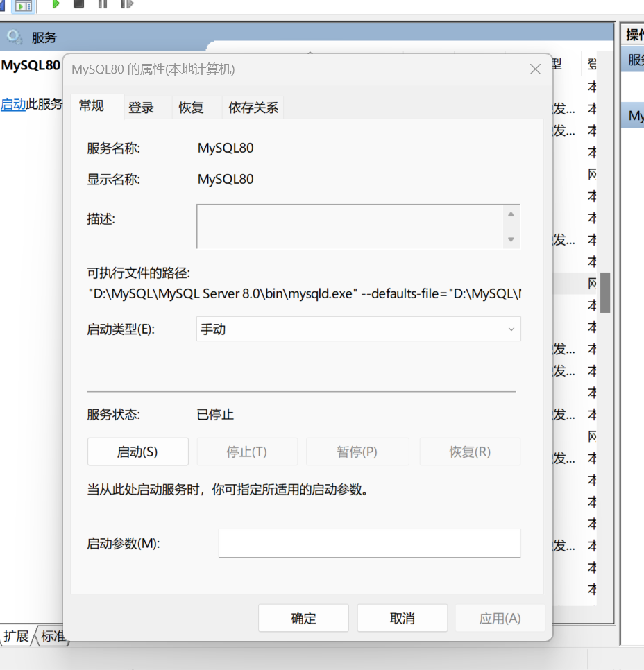Image resolution: width=644 pixels, height=670 pixels.
Task: Click the MySQL80 heading in the Services pane
Action: pyautogui.click(x=31, y=65)
